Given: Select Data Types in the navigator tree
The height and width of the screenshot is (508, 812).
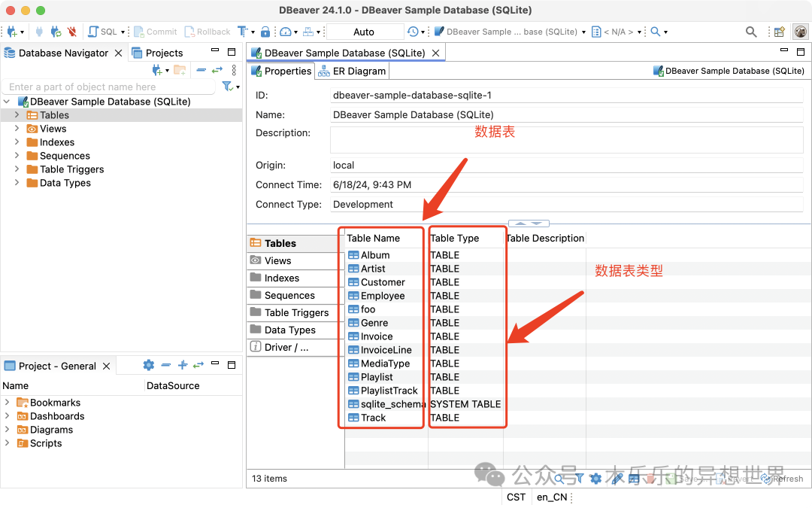Looking at the screenshot, I should click(x=65, y=182).
